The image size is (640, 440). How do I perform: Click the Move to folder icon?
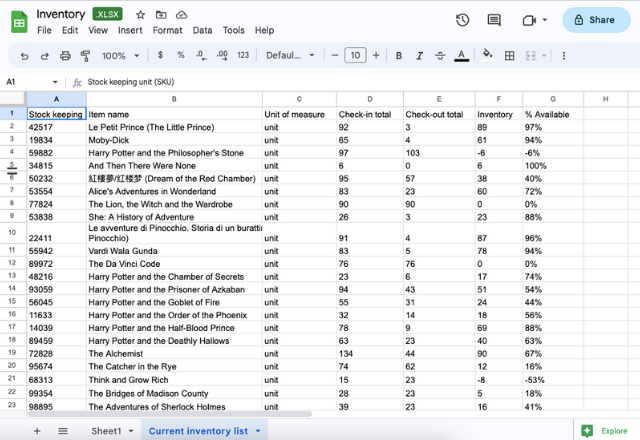coord(161,15)
